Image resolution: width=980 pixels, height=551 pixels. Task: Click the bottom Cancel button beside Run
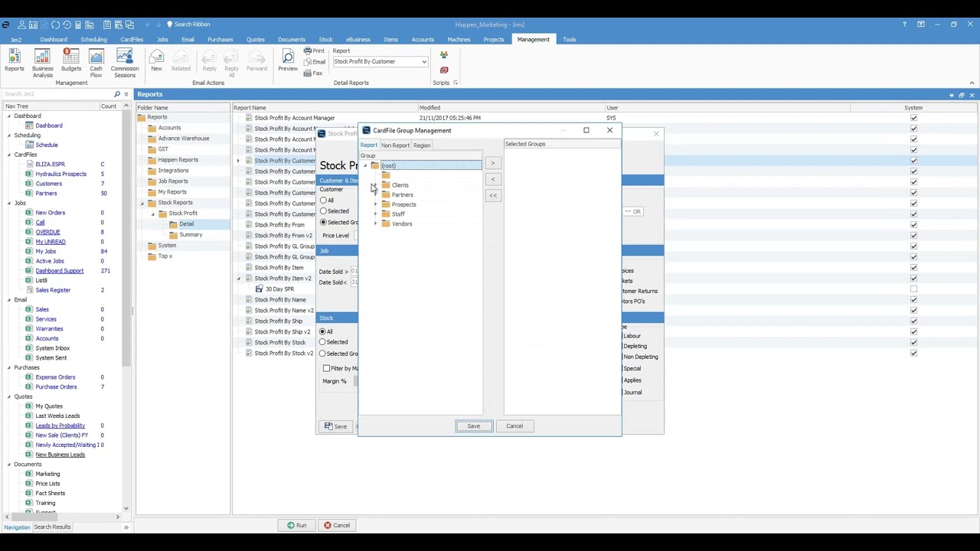click(x=337, y=526)
